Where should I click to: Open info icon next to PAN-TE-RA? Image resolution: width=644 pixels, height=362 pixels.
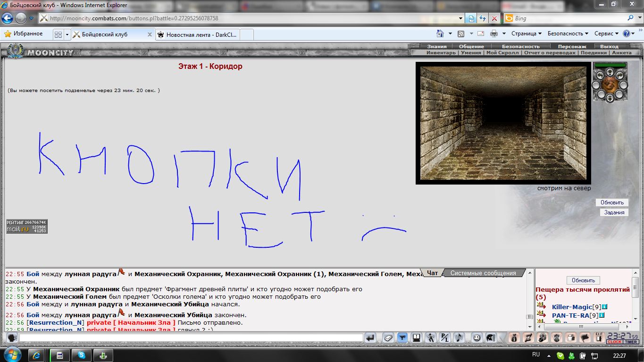602,315
